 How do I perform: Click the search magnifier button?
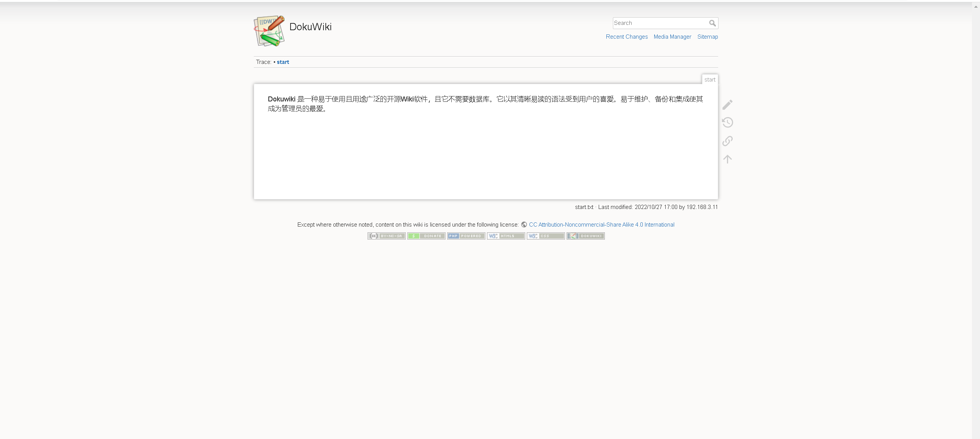pos(712,23)
